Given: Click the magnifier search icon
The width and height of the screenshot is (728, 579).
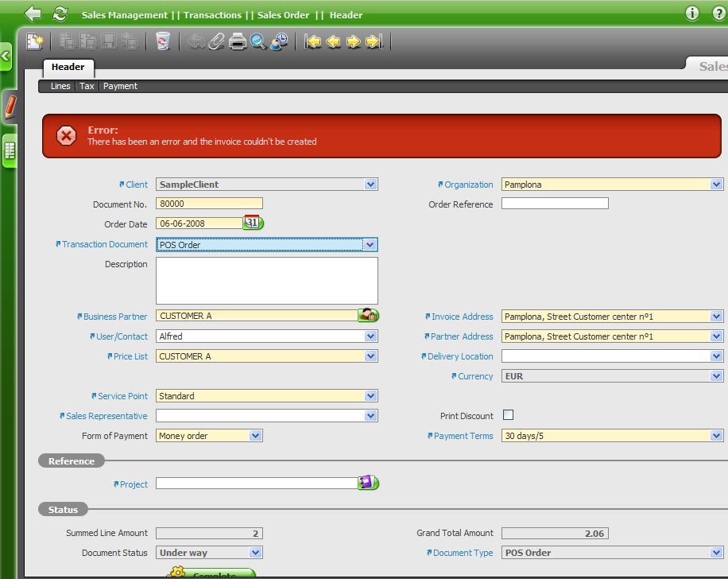Looking at the screenshot, I should tap(258, 41).
